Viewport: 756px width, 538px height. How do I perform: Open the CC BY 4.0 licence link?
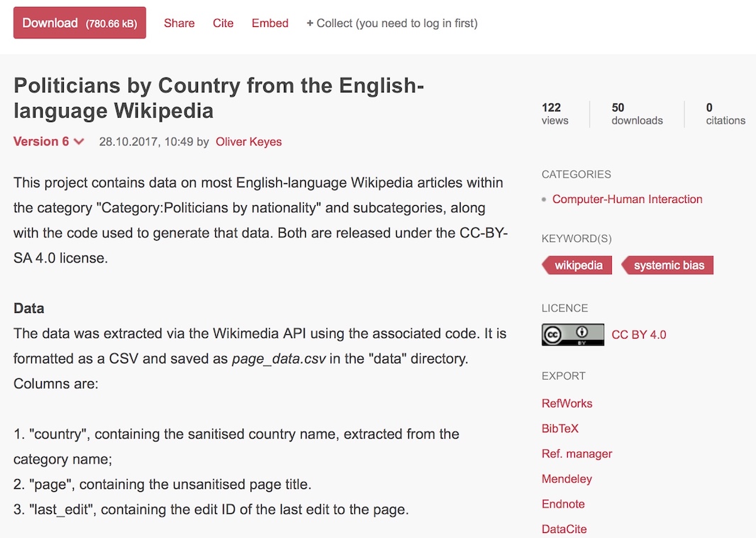click(639, 334)
